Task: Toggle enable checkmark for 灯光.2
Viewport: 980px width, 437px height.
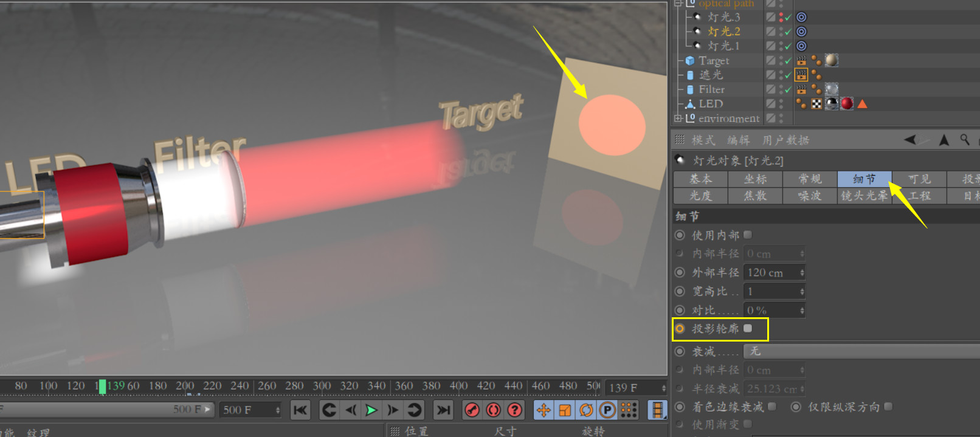Action: click(x=788, y=32)
